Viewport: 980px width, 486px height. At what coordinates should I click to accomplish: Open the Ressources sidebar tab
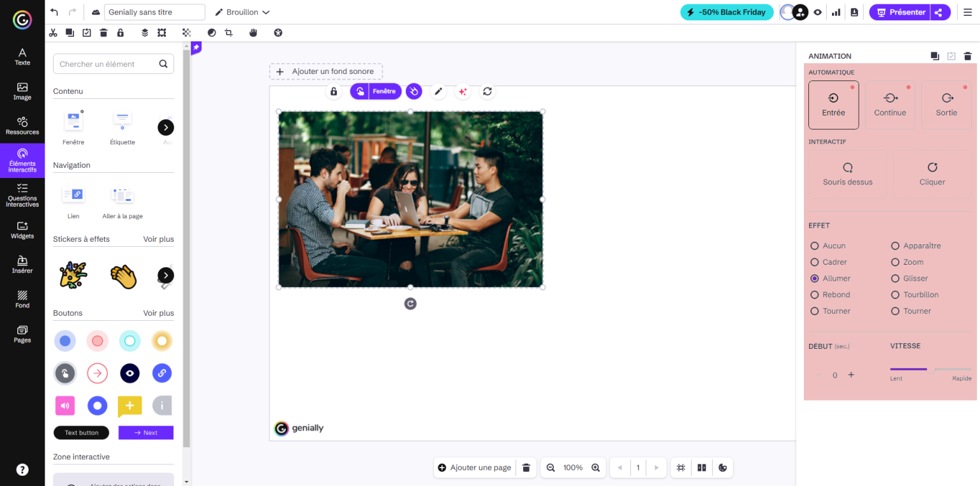click(x=22, y=126)
